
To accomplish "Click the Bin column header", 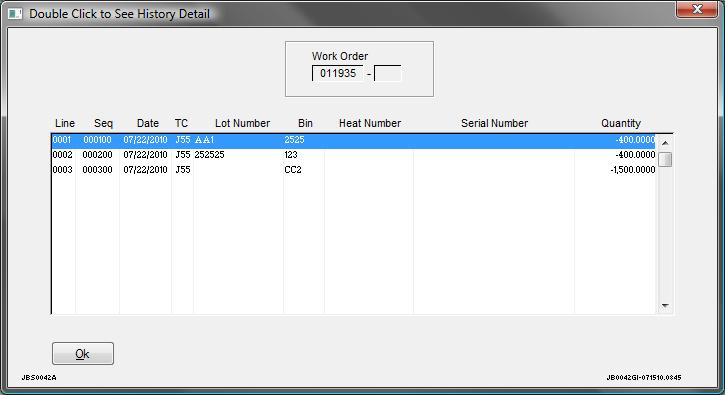I will [305, 123].
